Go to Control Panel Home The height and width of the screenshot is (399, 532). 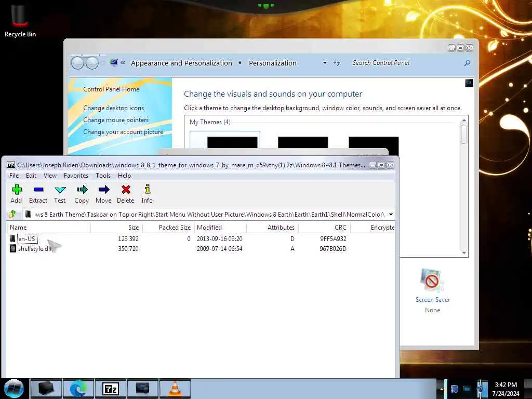pos(111,89)
